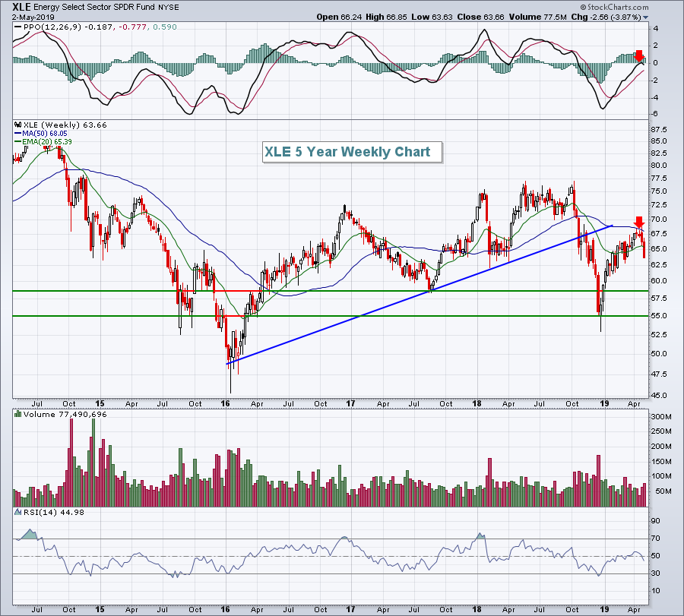
Task: Click the 19 year label on bottom axis
Action: click(x=604, y=609)
